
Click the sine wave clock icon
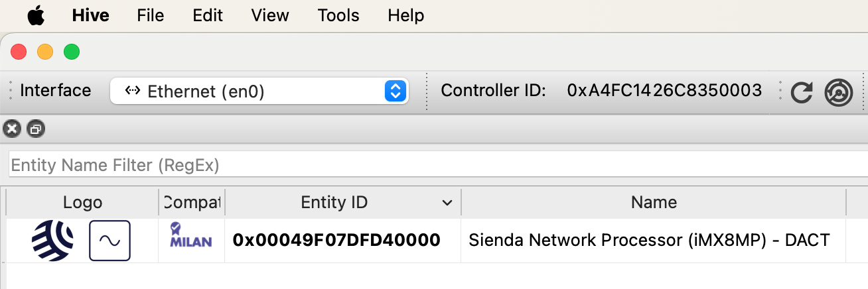(x=109, y=240)
